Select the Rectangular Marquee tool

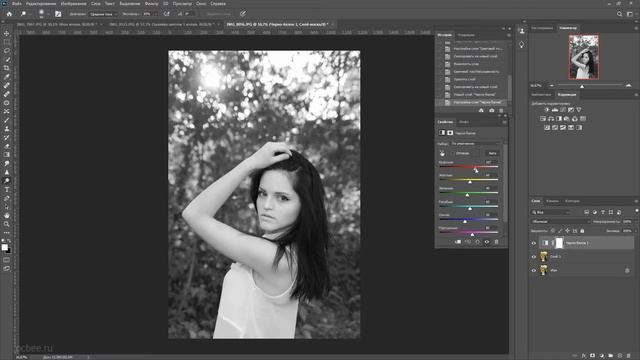(x=7, y=42)
